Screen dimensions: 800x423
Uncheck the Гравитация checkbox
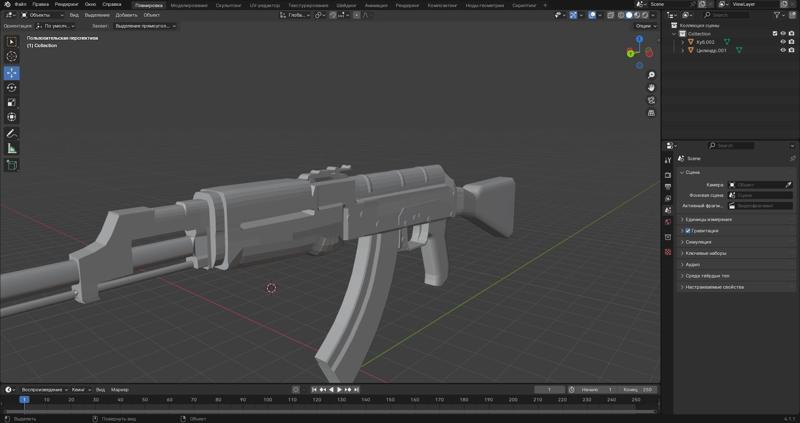[688, 231]
